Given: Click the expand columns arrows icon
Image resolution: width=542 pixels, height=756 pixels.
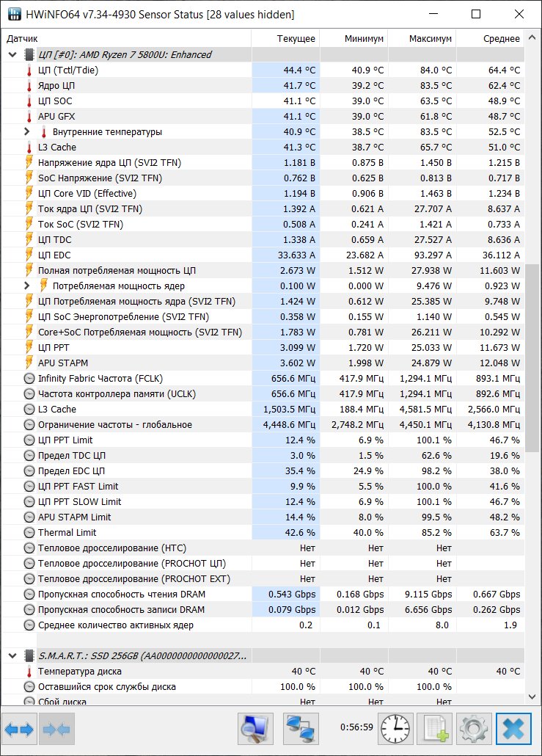Looking at the screenshot, I should [x=20, y=729].
